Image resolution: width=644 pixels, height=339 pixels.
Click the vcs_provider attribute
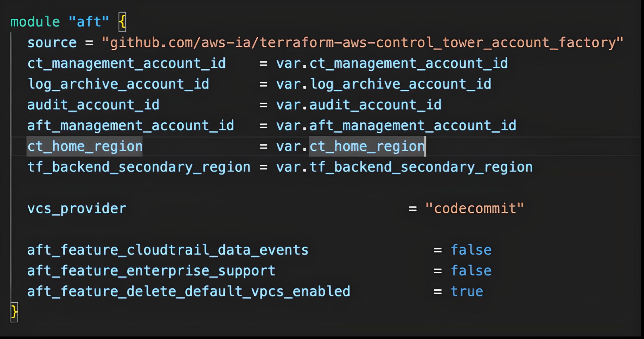[x=77, y=209]
